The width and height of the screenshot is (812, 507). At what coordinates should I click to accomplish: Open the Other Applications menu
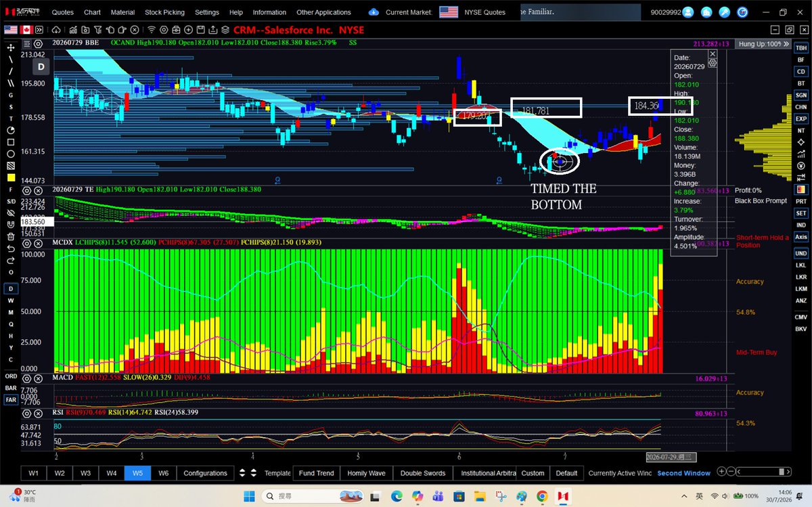coord(323,12)
